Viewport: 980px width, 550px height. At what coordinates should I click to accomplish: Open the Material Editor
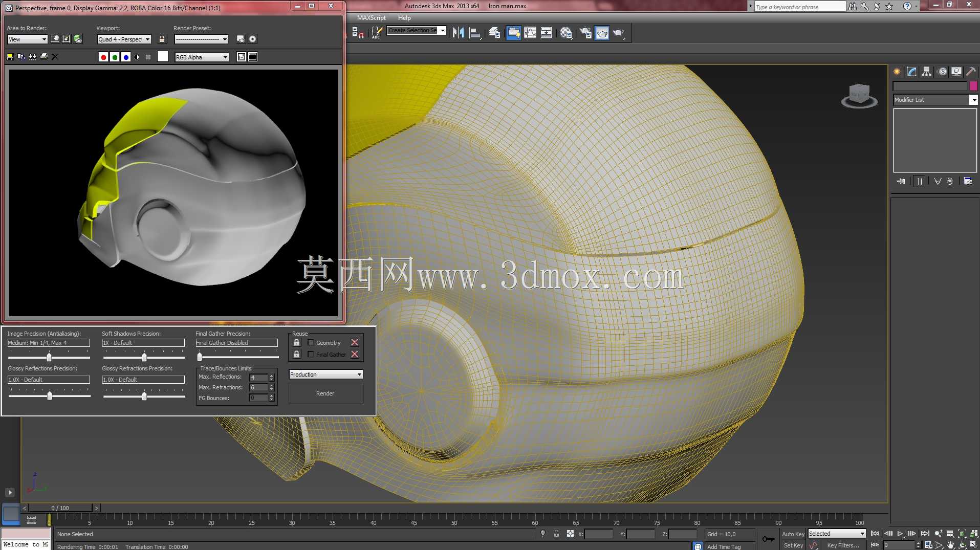pos(566,33)
